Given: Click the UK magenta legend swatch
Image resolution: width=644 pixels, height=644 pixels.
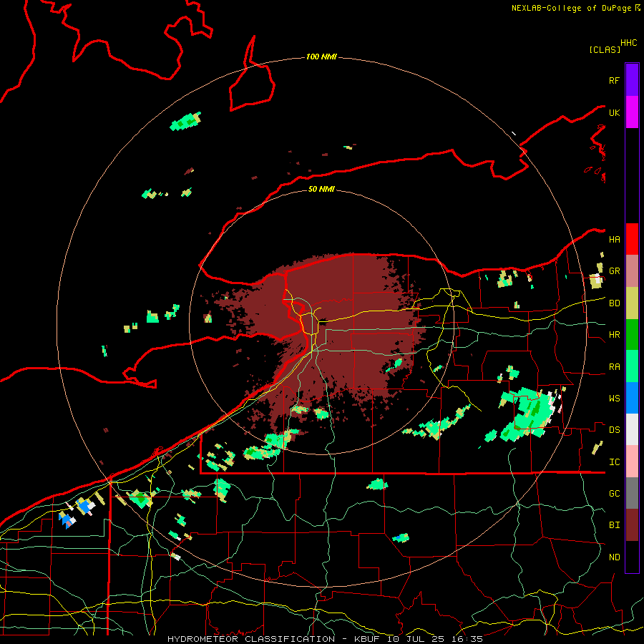Looking at the screenshot, I should (632, 112).
